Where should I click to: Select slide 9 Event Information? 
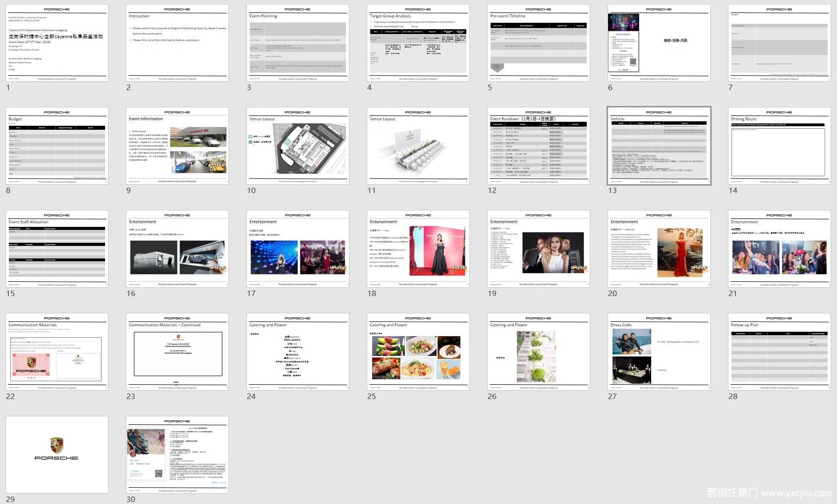[177, 146]
